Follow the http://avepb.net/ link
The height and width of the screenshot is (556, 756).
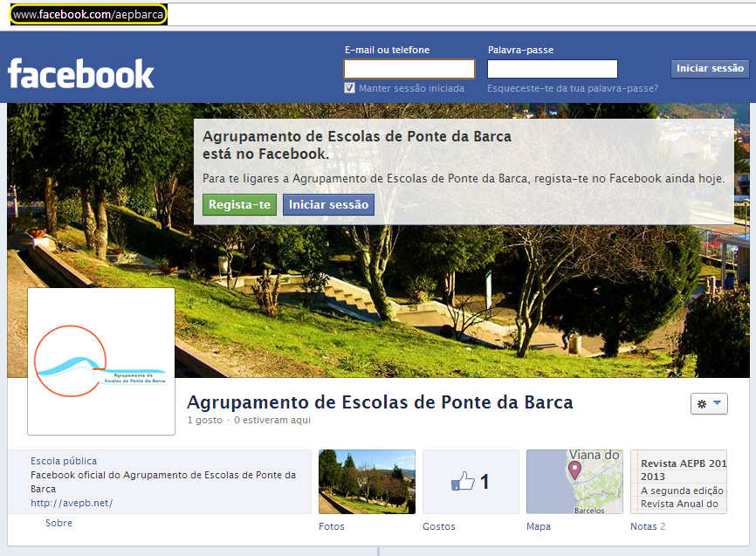[72, 503]
